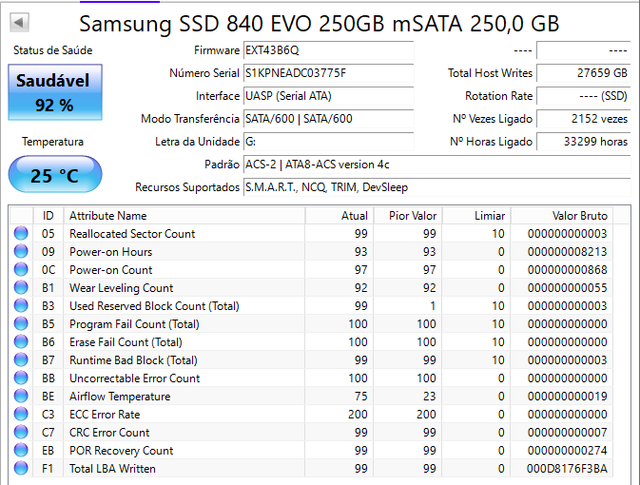Click the status orb for Airflow Temperature
The height and width of the screenshot is (485, 640).
click(21, 396)
